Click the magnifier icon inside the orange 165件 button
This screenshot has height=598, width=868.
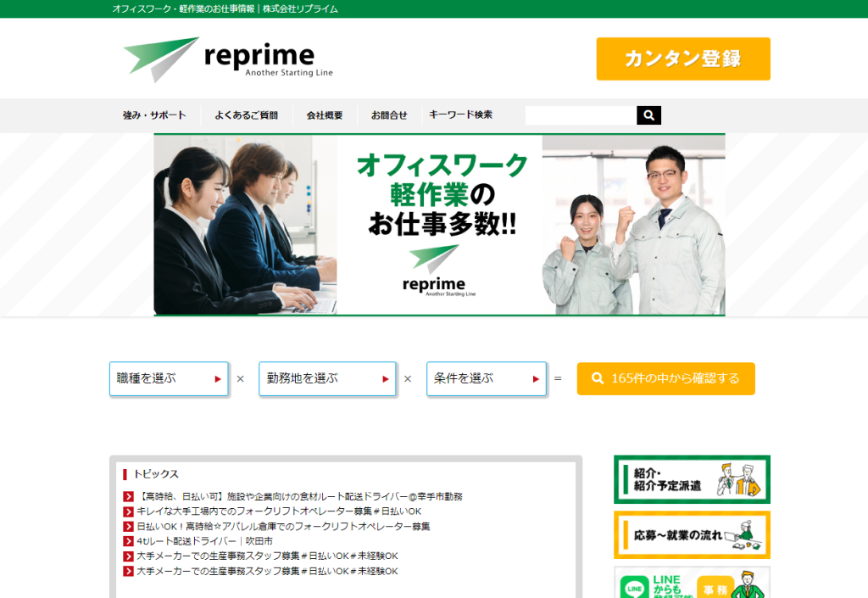[x=598, y=378]
